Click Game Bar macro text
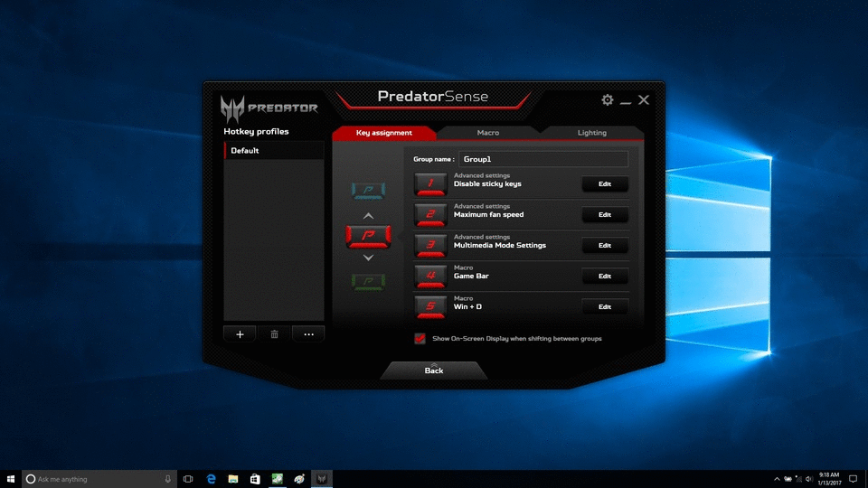868x488 pixels. [471, 277]
